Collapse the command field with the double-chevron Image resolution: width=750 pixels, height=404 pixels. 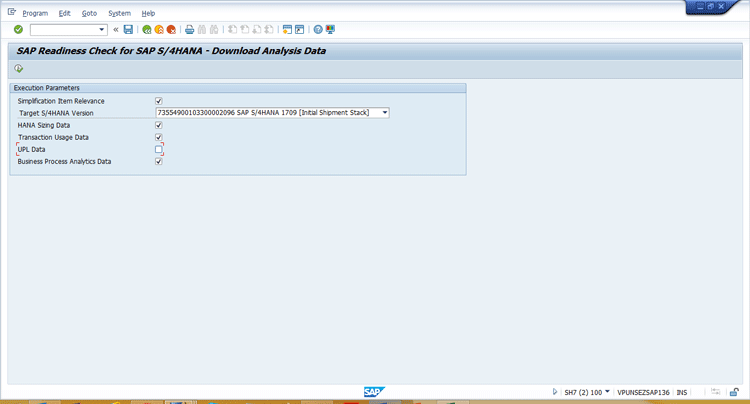tap(116, 30)
